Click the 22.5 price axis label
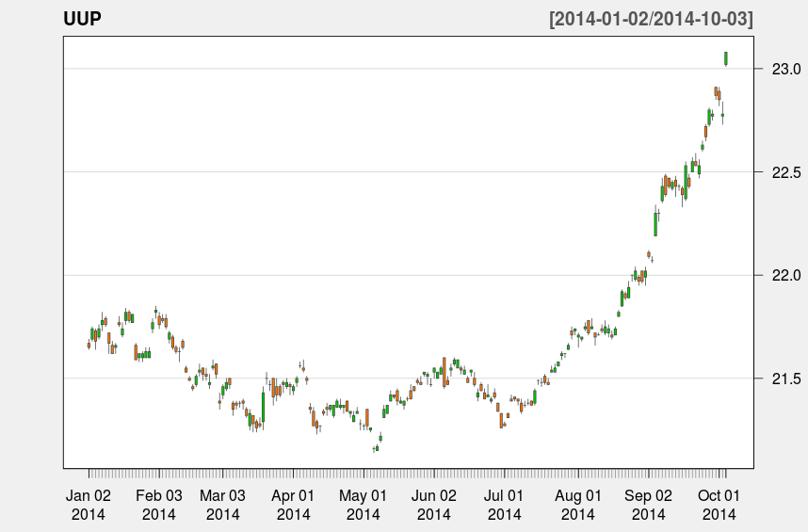The height and width of the screenshot is (532, 808). pyautogui.click(x=785, y=172)
